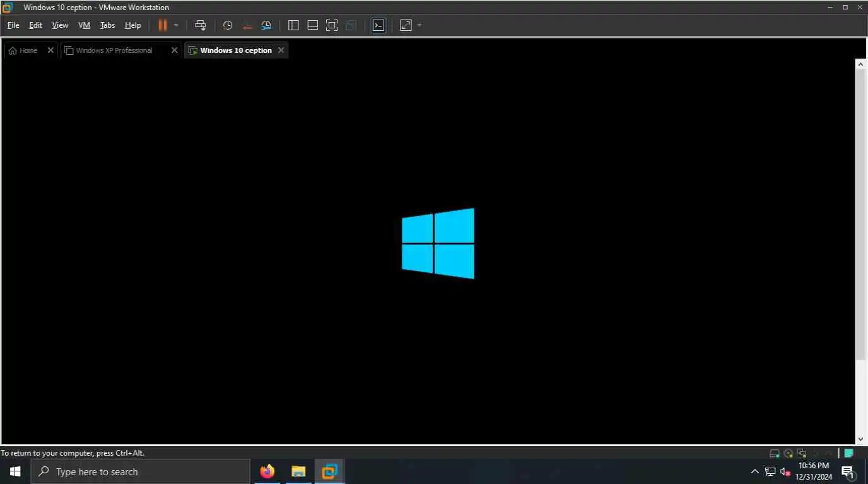868x484 pixels.
Task: Open Firefox from the taskbar
Action: (267, 471)
